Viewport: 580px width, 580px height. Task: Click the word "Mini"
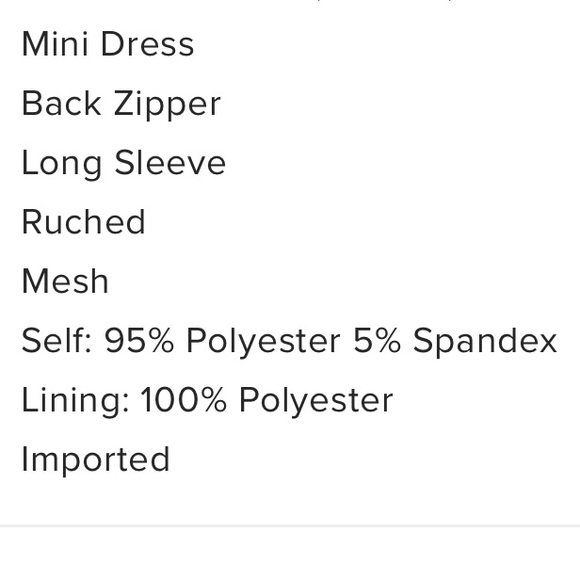(x=55, y=44)
